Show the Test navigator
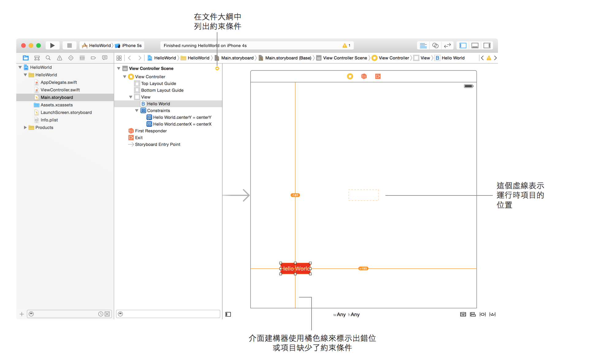The height and width of the screenshot is (364, 601). (x=71, y=58)
